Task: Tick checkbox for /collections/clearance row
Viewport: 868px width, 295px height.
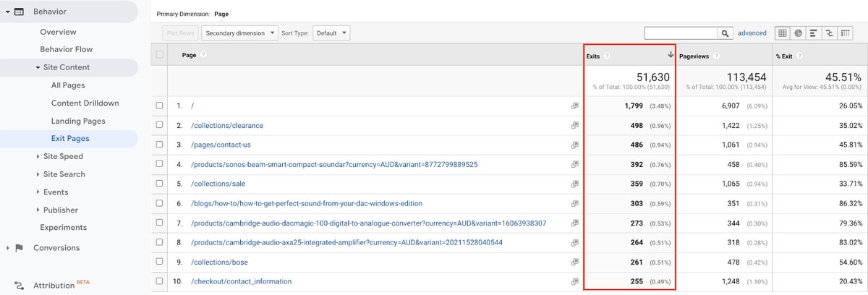Action: click(160, 125)
